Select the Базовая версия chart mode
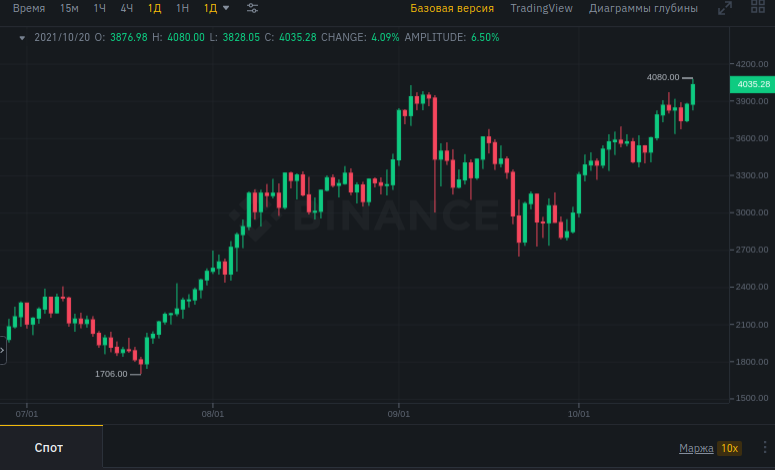 (452, 8)
